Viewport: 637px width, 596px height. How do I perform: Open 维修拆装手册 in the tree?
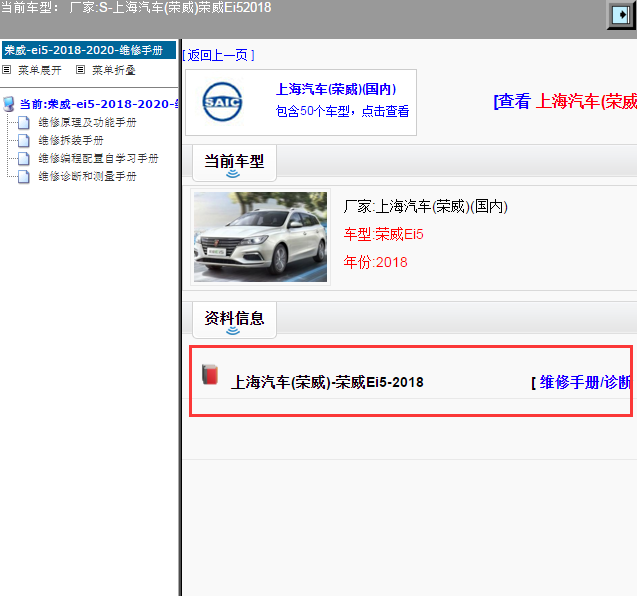tap(71, 140)
